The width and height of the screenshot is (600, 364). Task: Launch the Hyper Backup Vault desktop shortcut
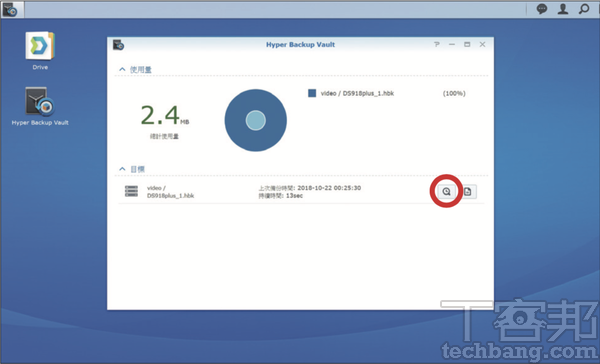(x=40, y=106)
